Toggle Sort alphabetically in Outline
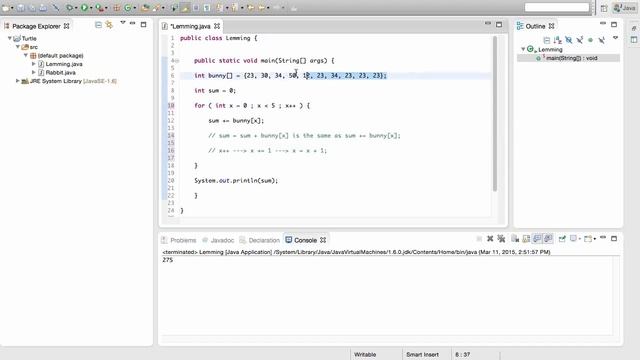 tap(558, 40)
